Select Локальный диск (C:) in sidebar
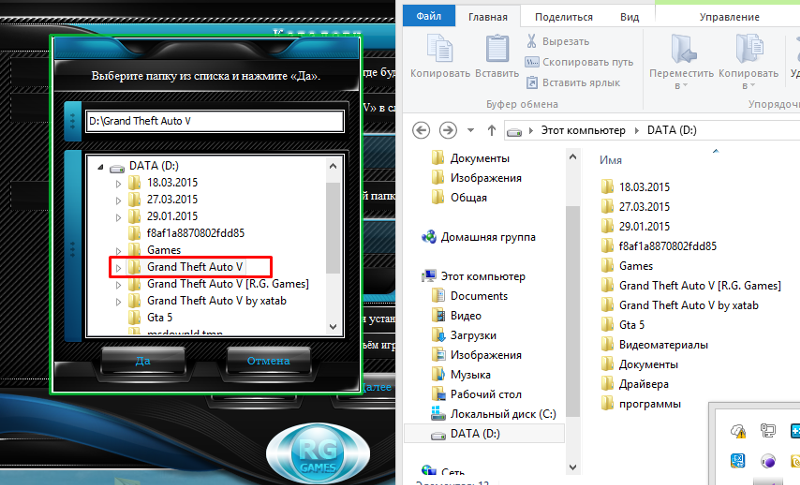Image resolution: width=800 pixels, height=485 pixels. click(x=493, y=414)
